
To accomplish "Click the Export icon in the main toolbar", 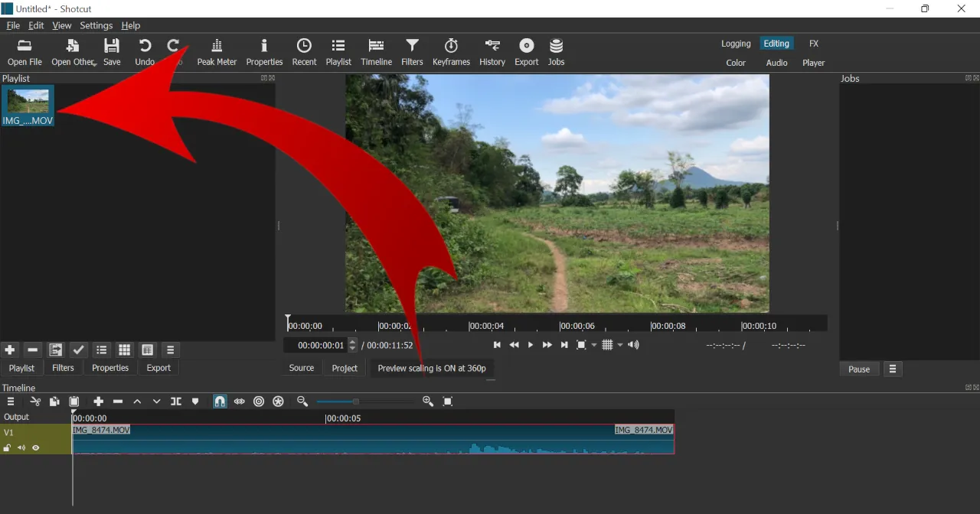I will (527, 52).
